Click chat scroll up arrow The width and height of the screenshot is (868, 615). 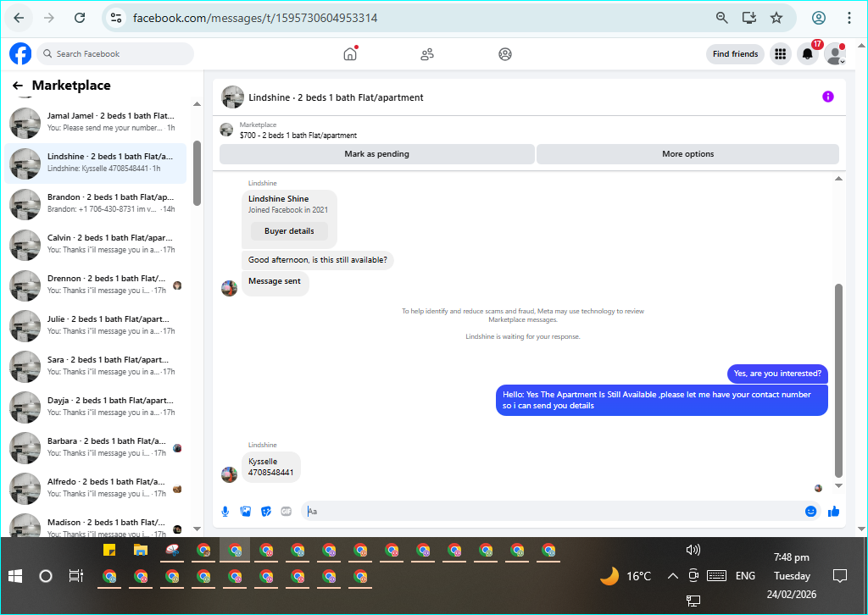[x=838, y=179]
